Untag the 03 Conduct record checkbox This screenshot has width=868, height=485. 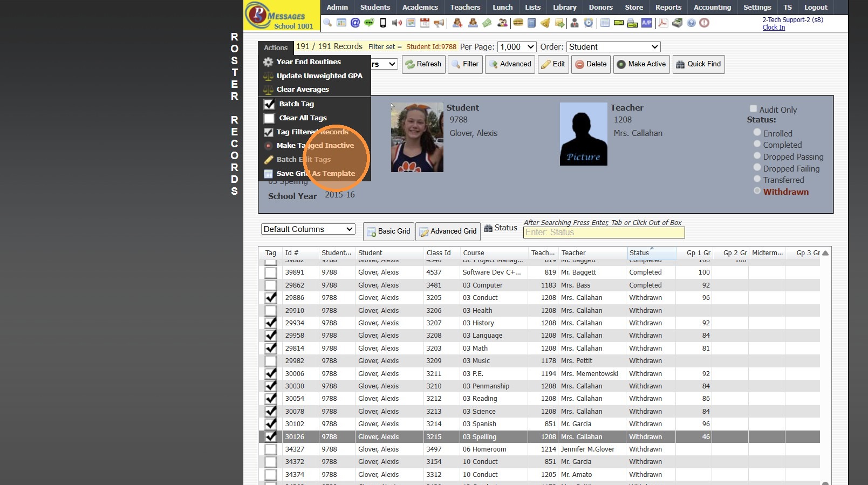[x=271, y=298]
